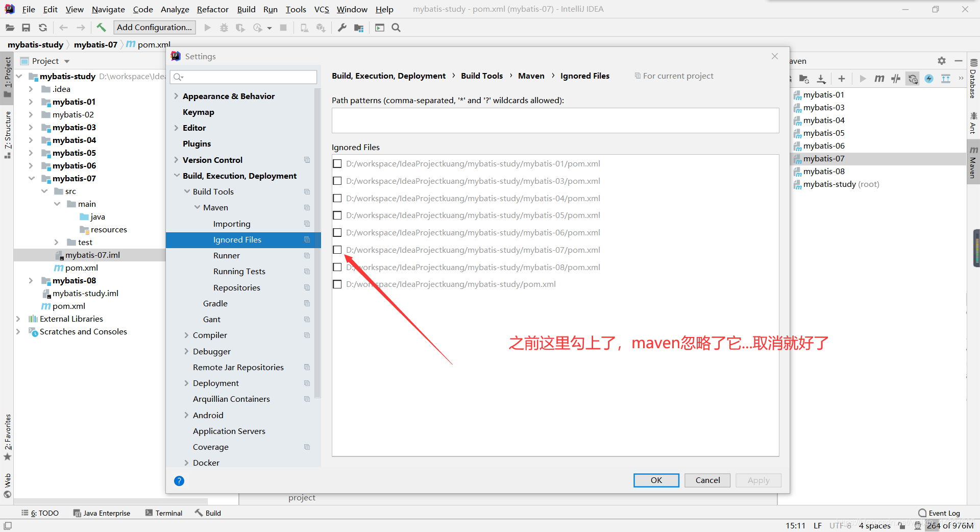Check the mybatis-03/pom.xml ignored file box
Viewport: 980px width, 532px height.
pyautogui.click(x=337, y=181)
